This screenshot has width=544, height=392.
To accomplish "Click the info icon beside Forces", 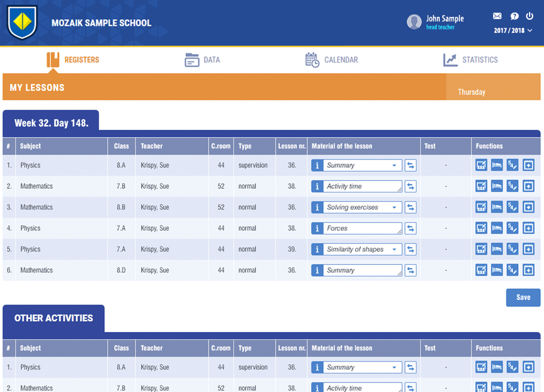I will click(318, 228).
